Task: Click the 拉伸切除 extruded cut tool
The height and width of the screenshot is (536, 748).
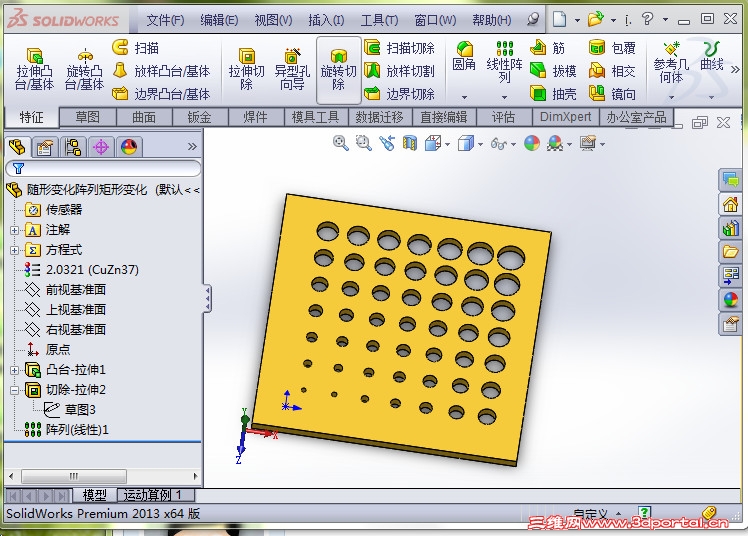Action: [x=246, y=69]
